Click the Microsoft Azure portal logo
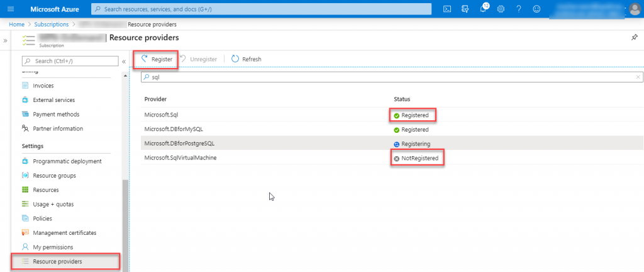This screenshot has height=272, width=644. tap(55, 9)
